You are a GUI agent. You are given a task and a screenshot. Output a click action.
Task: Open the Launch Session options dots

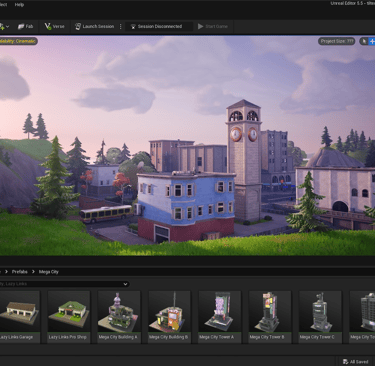121,26
